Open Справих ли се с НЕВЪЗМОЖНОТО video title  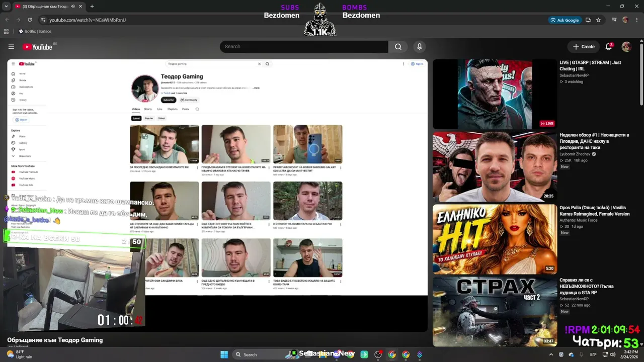tap(587, 286)
